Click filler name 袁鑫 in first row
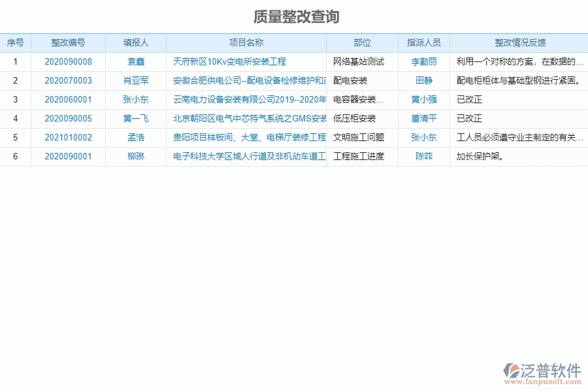 (x=135, y=62)
